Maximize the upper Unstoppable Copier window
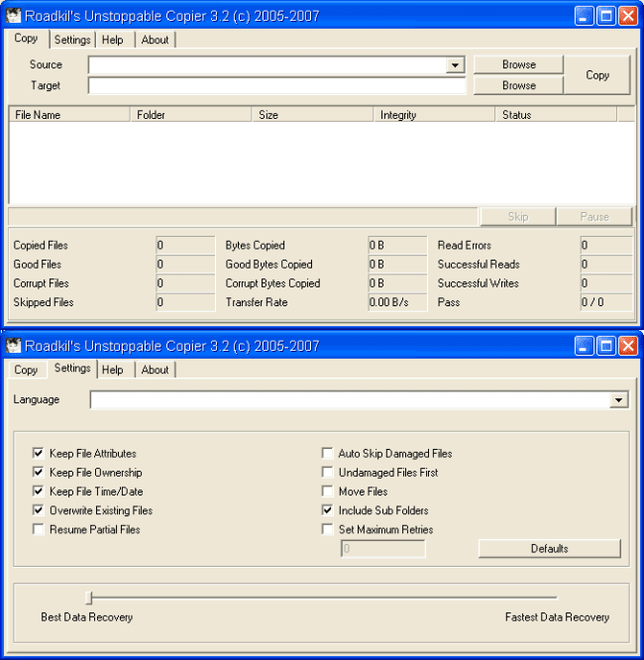Screen dimensions: 644x660 pyautogui.click(x=606, y=17)
